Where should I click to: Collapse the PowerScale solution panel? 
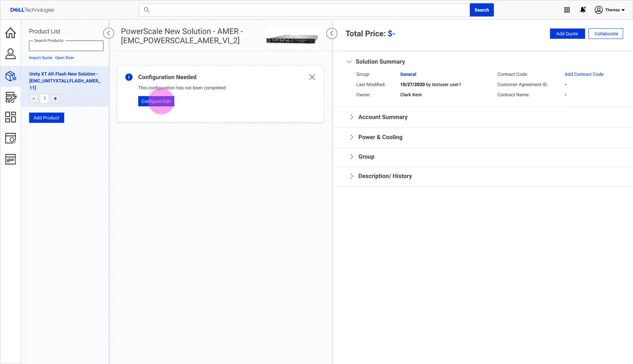point(332,33)
